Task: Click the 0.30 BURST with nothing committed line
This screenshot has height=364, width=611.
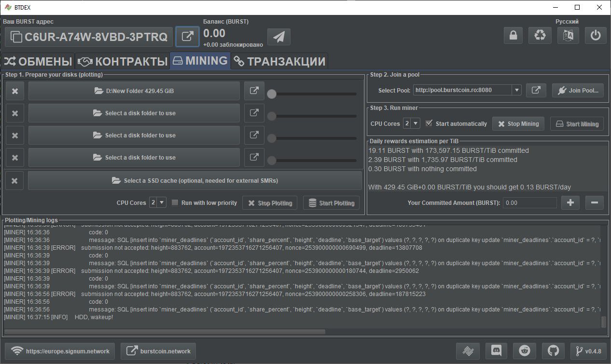Action: pos(422,169)
